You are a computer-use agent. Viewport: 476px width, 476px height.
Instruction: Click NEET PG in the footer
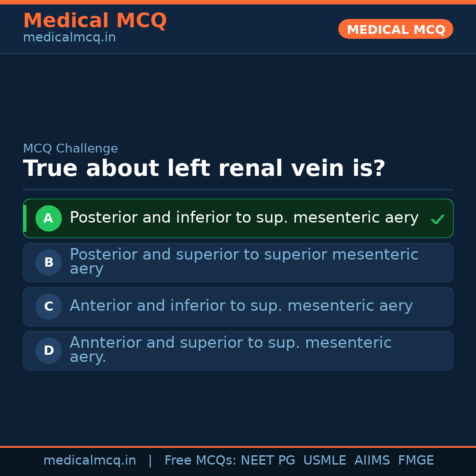click(x=268, y=461)
